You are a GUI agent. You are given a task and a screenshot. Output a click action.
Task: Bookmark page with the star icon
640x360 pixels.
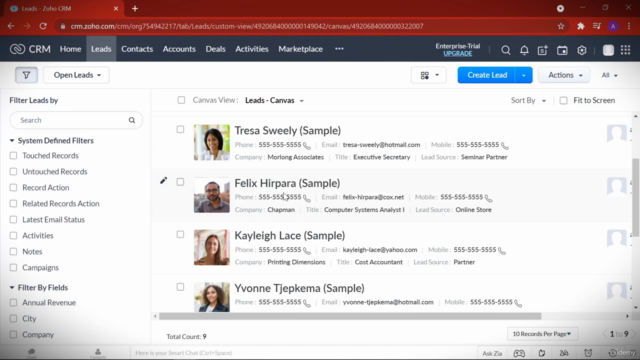pyautogui.click(x=561, y=26)
